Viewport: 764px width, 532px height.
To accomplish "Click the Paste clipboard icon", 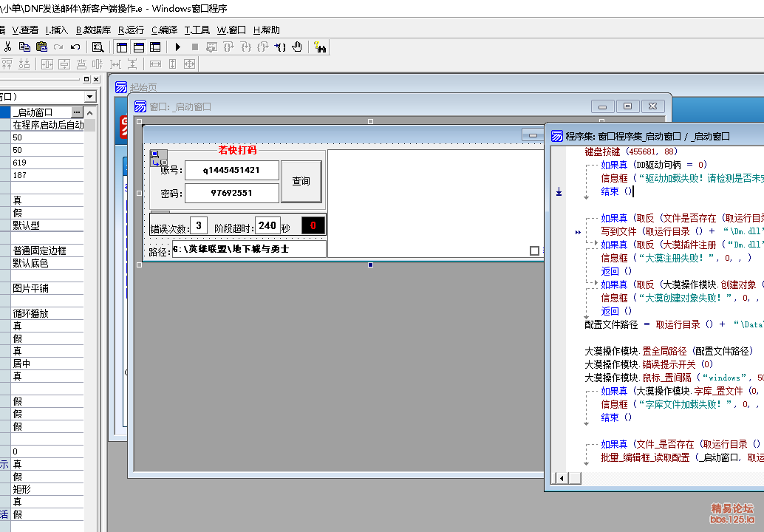I will point(41,47).
